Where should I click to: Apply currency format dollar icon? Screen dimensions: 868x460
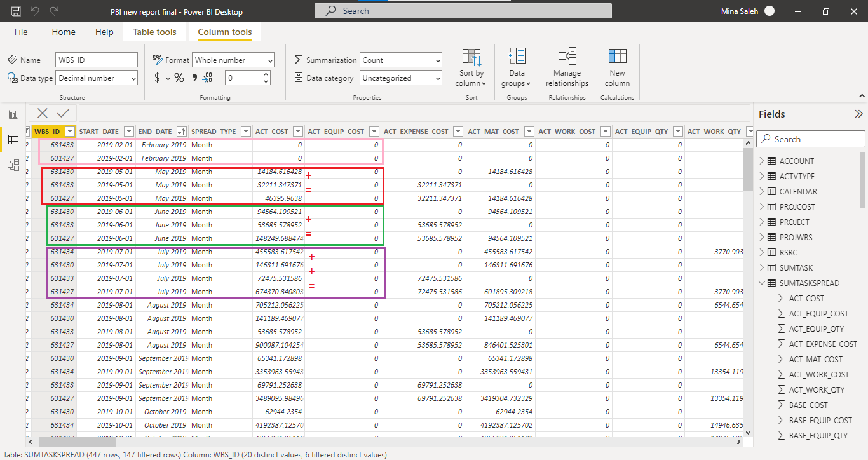[x=157, y=78]
